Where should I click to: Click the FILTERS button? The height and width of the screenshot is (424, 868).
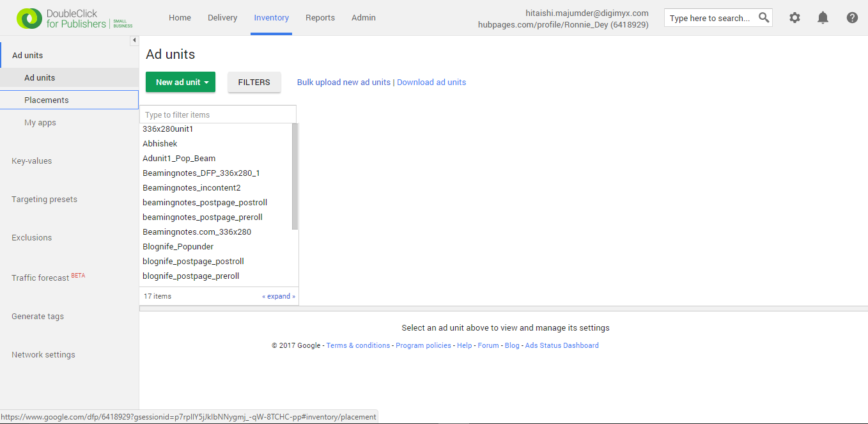click(254, 82)
